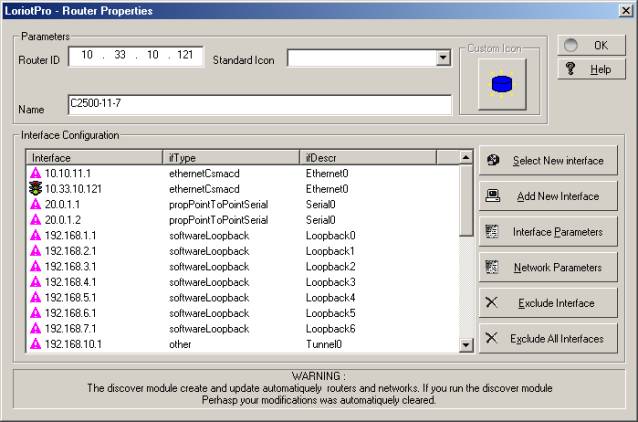Click the X icon on Exclude Interface
The height and width of the screenshot is (422, 638).
491,303
